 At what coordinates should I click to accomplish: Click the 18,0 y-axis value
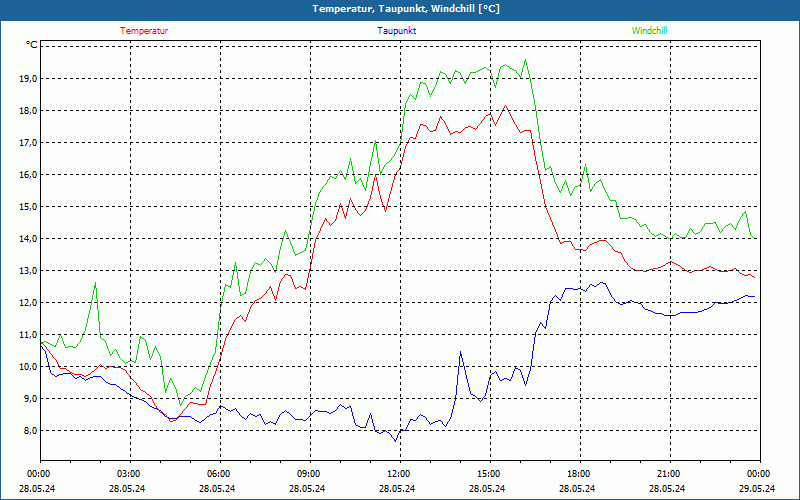click(x=29, y=111)
